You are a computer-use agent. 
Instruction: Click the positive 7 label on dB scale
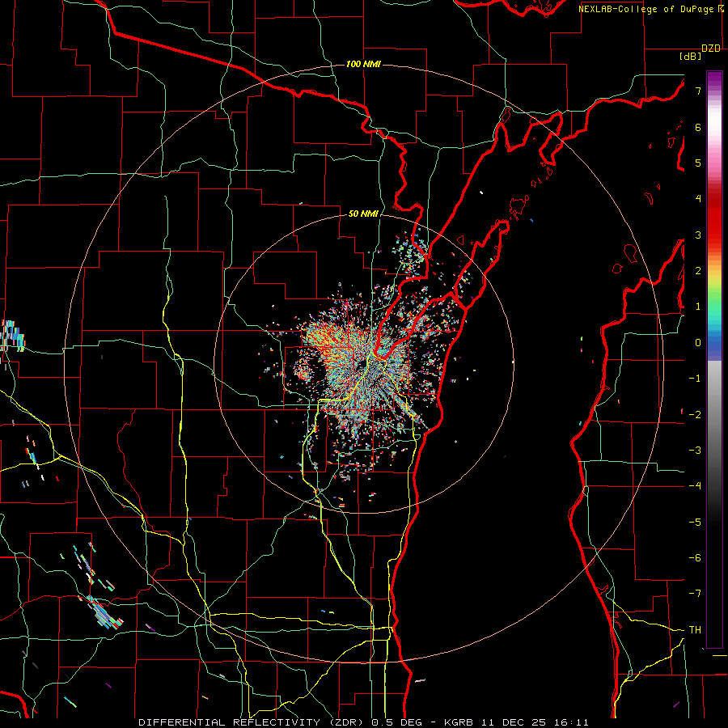pos(698,91)
